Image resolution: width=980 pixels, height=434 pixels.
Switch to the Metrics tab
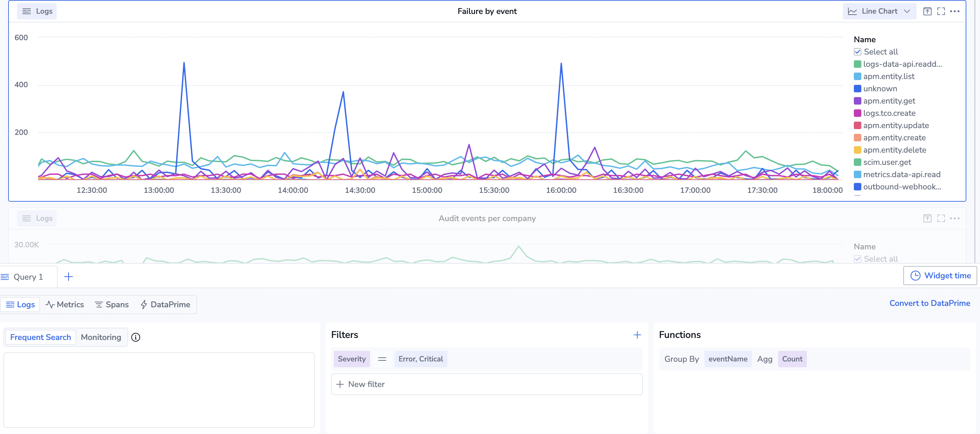pyautogui.click(x=65, y=305)
